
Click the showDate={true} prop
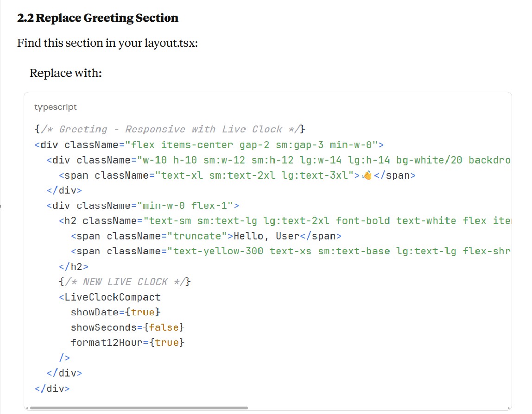[x=115, y=312]
